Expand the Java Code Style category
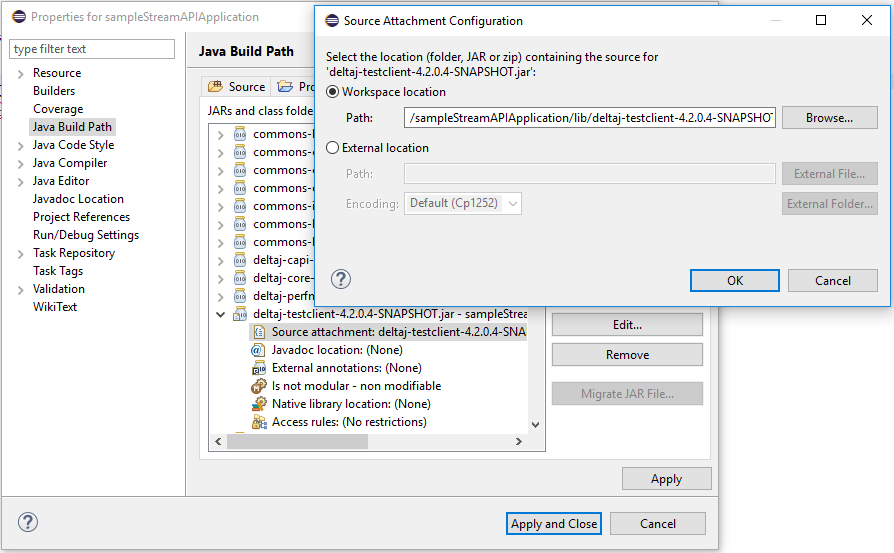Screen dimensions: 894x553 21,146
